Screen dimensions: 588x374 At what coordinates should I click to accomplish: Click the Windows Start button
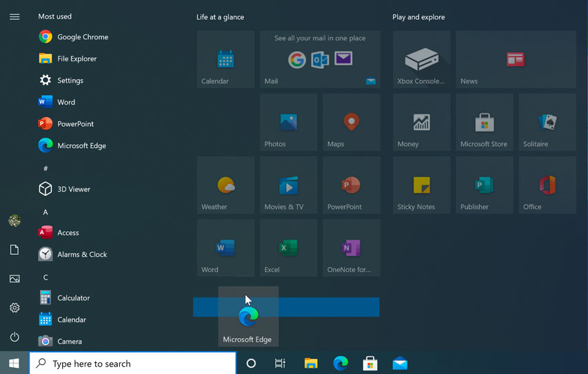click(x=14, y=364)
